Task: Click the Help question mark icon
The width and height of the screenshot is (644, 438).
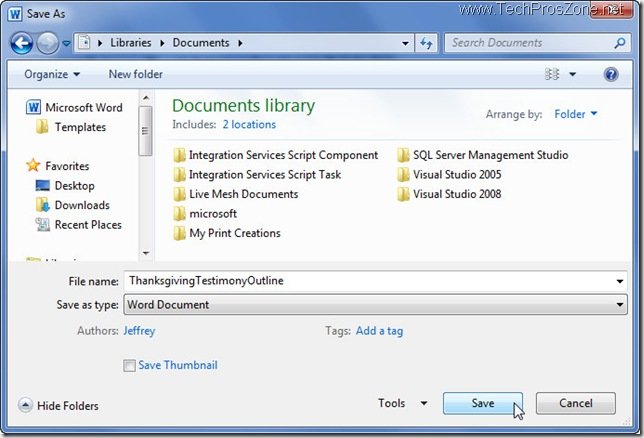Action: click(611, 74)
